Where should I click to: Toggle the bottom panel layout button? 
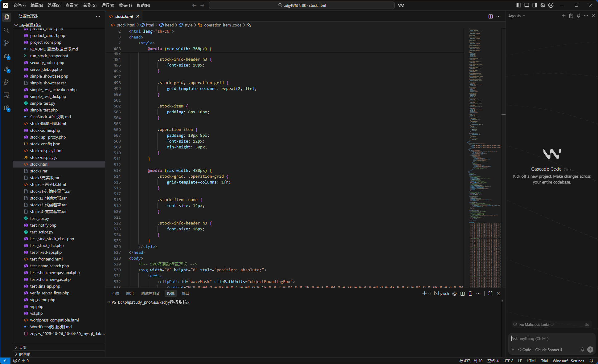point(527,5)
